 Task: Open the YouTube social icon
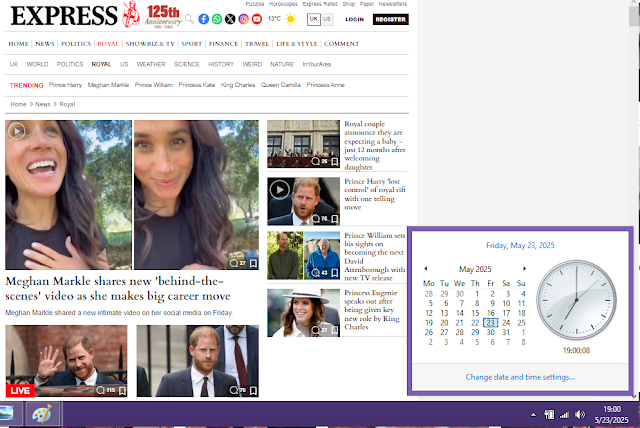click(257, 19)
